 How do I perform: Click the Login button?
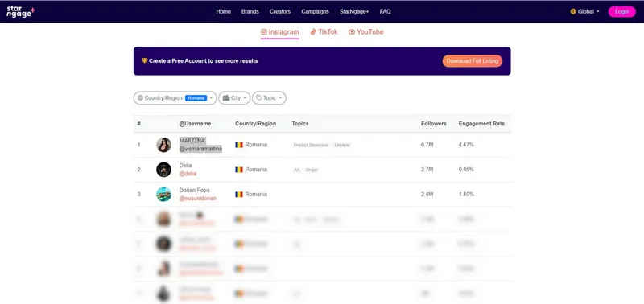tap(621, 11)
